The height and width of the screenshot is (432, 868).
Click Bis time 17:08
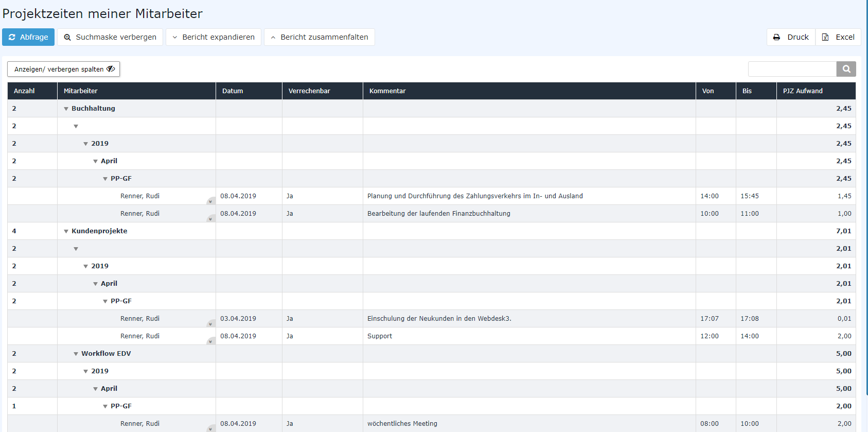(750, 319)
